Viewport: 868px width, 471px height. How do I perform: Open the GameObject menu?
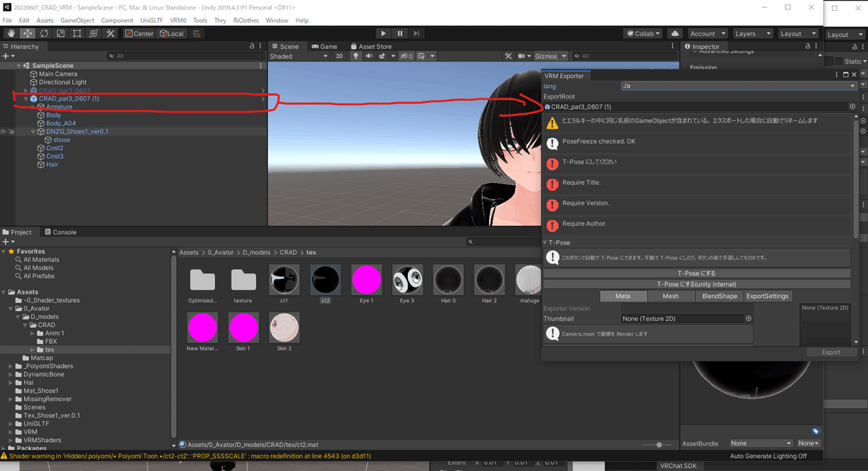(77, 20)
